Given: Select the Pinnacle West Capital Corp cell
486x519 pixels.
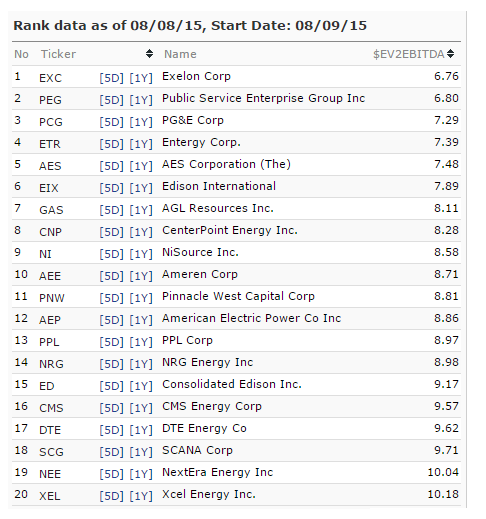Looking at the screenshot, I should 238,296.
